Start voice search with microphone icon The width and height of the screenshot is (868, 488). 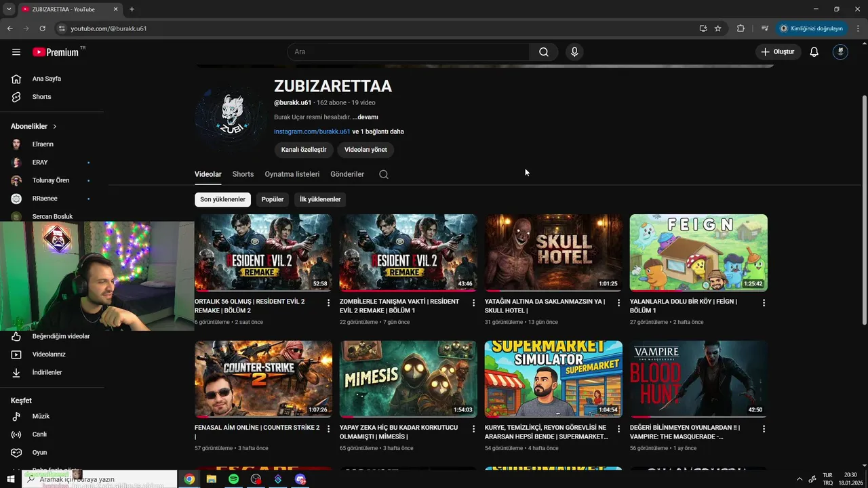(x=574, y=52)
